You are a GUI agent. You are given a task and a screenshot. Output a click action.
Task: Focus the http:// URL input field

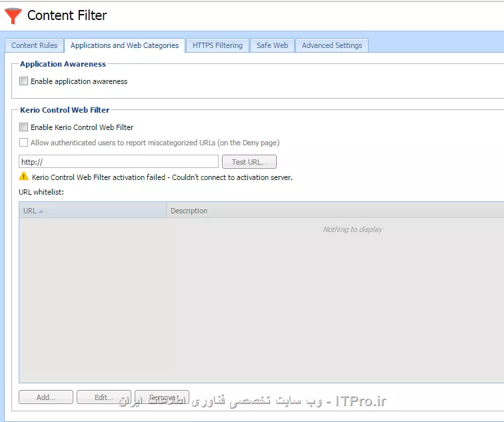click(x=119, y=161)
